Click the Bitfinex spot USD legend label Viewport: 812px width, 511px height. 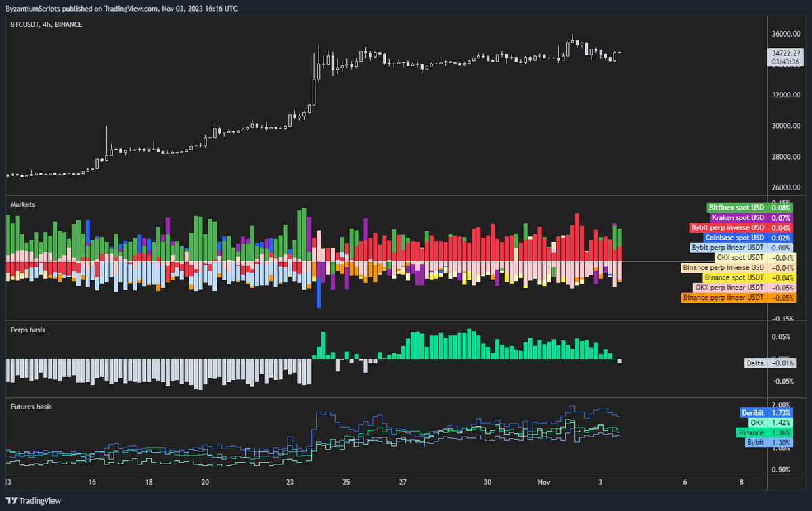[x=736, y=207]
